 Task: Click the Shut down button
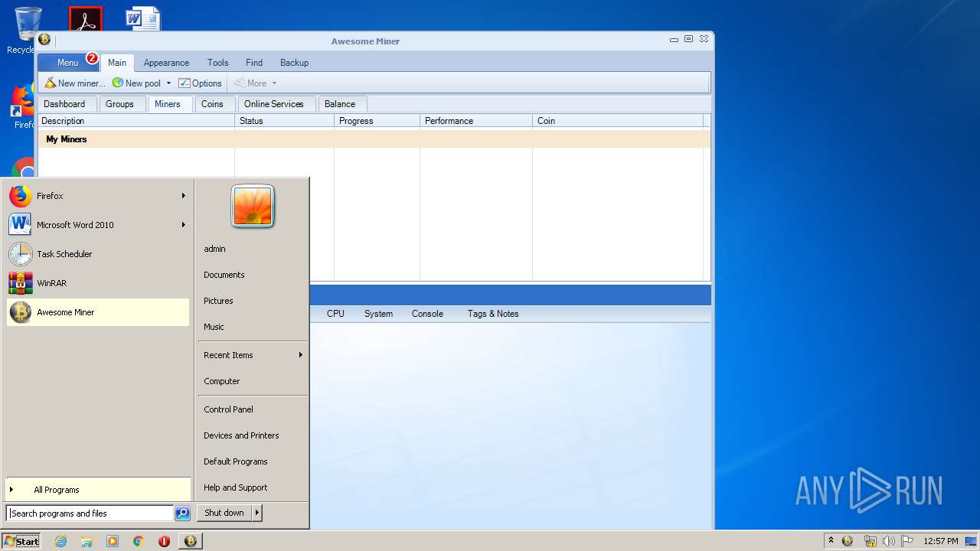point(224,513)
